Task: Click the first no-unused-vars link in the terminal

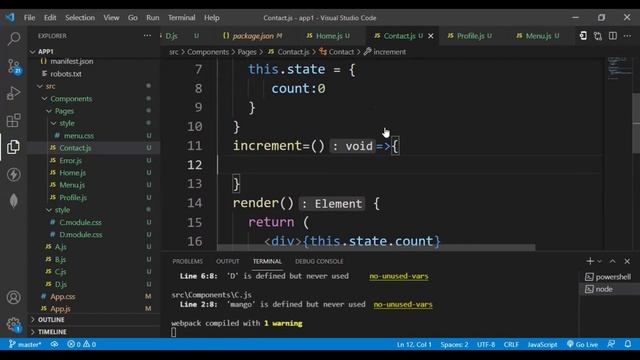Action: click(x=399, y=276)
